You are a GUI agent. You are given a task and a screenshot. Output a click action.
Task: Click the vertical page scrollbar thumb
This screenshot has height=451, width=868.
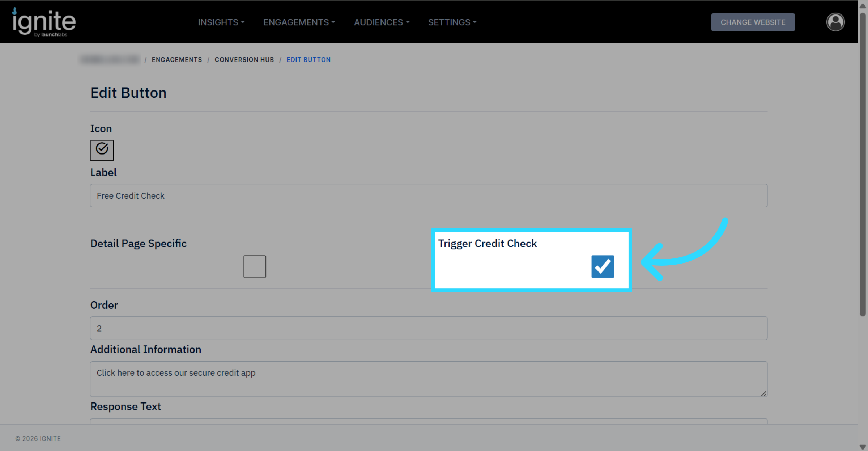(x=863, y=163)
